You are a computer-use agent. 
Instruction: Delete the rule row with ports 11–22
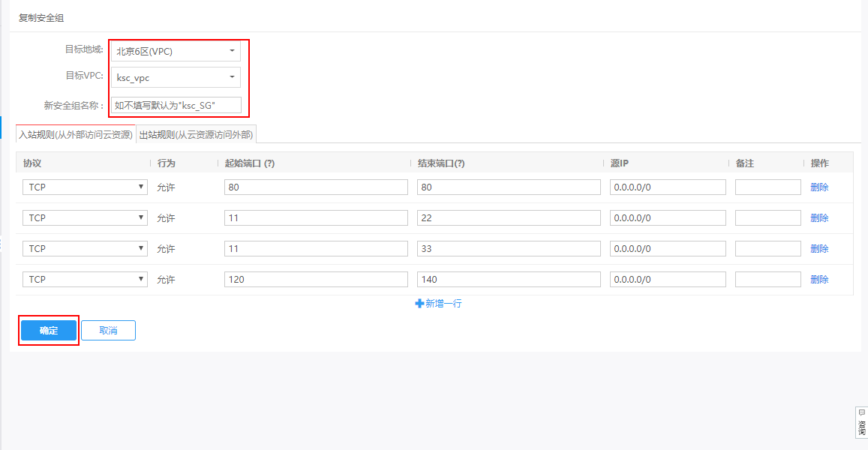click(x=819, y=218)
